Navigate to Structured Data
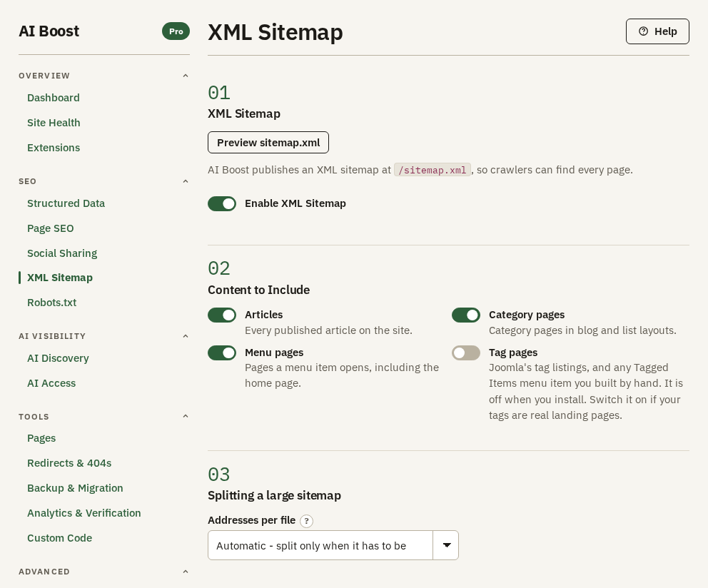Viewport: 708px width, 588px height. point(66,203)
